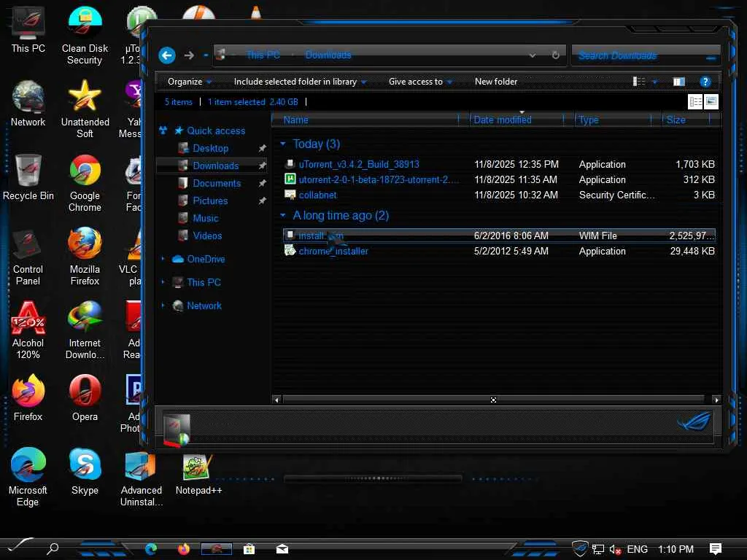The height and width of the screenshot is (560, 747).
Task: Open Alcohol 120% desktop icon
Action: coord(28,330)
